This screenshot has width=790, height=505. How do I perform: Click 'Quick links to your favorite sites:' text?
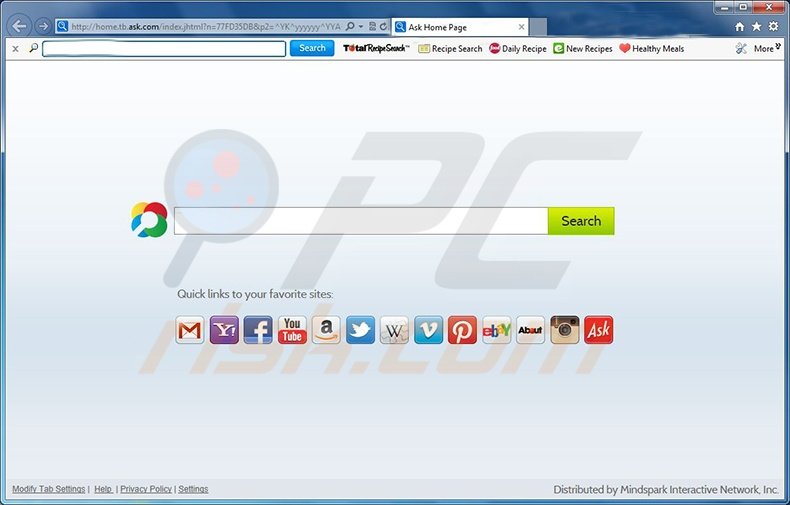point(255,294)
